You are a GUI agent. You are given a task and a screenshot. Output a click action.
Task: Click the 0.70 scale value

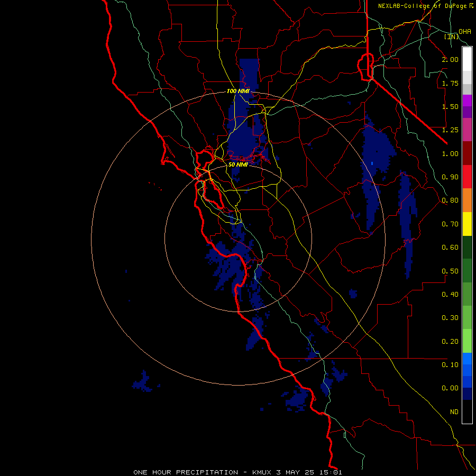coord(450,224)
